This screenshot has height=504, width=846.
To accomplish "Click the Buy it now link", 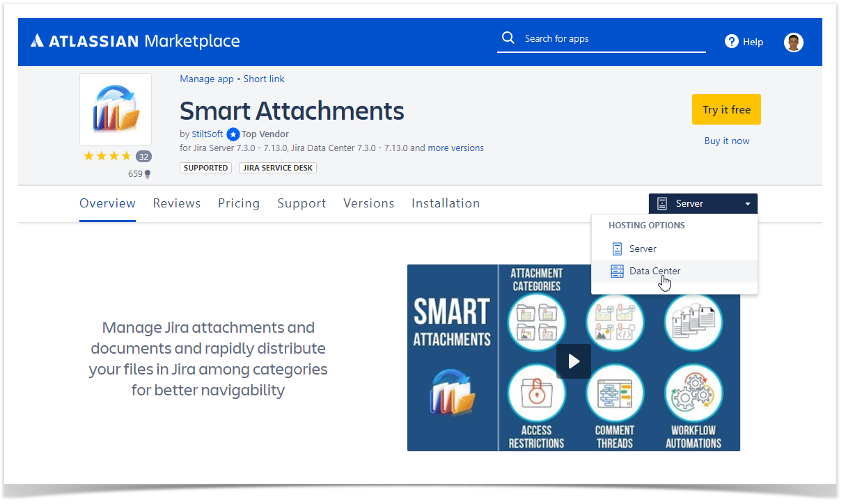I will pyautogui.click(x=727, y=141).
